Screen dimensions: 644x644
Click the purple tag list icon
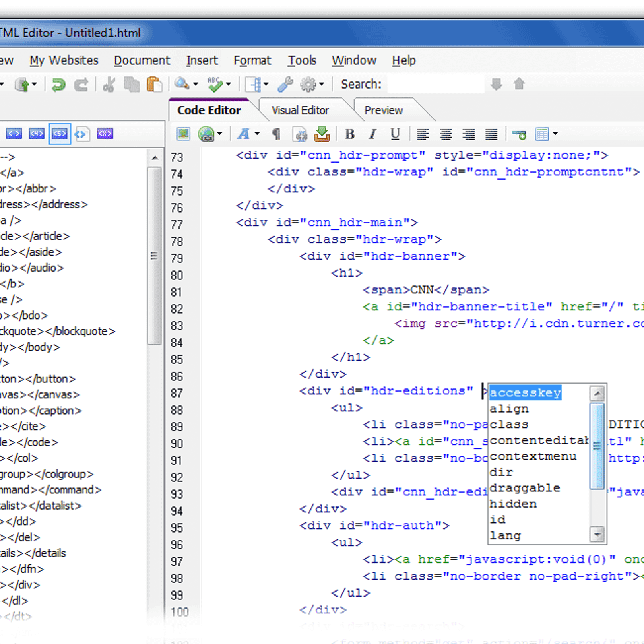click(105, 134)
